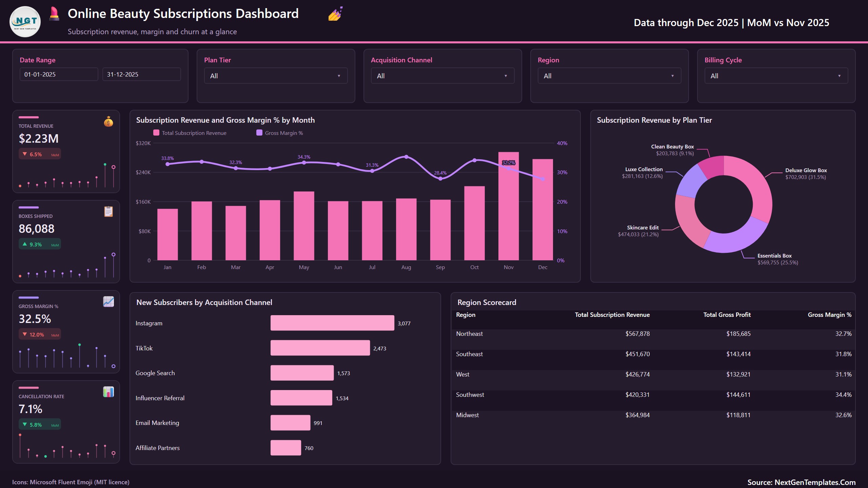Click the Total Revenue value $2.23M
Viewport: 868px width, 488px height.
pos(39,139)
